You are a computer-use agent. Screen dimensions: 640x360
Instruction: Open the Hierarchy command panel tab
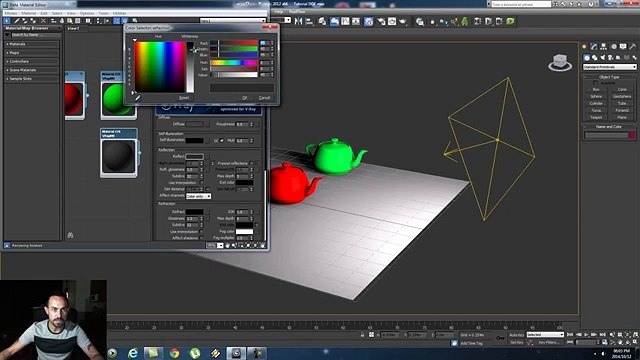604,47
